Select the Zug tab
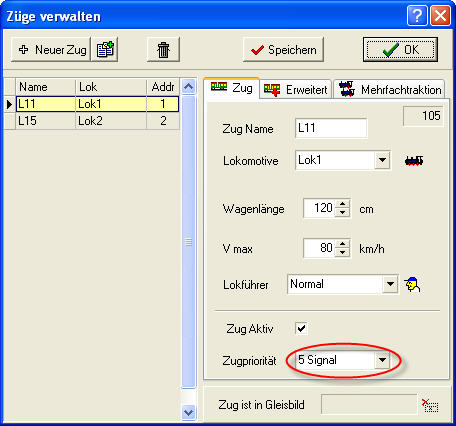456x426 pixels. 232,88
